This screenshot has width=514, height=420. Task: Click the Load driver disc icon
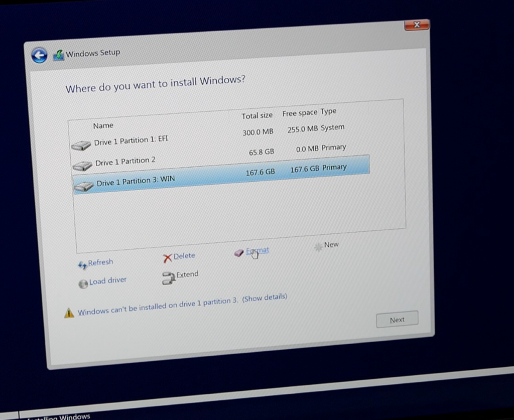pos(83,284)
